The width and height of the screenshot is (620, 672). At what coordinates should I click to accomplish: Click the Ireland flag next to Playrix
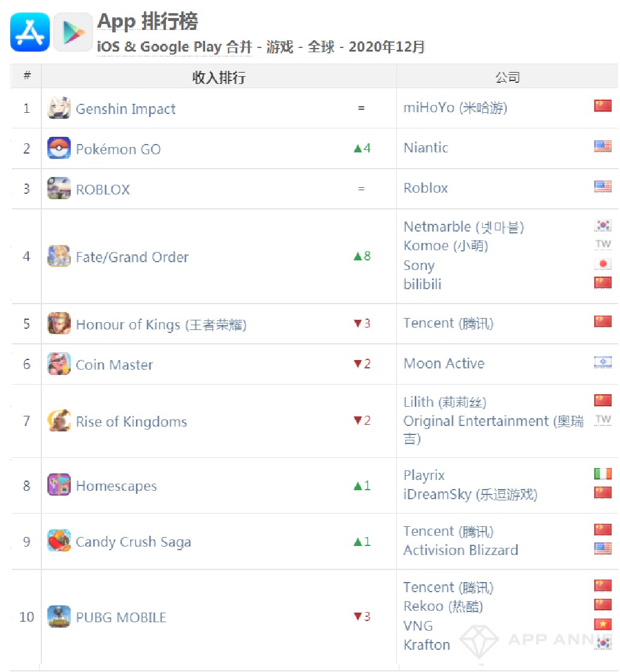tap(603, 474)
